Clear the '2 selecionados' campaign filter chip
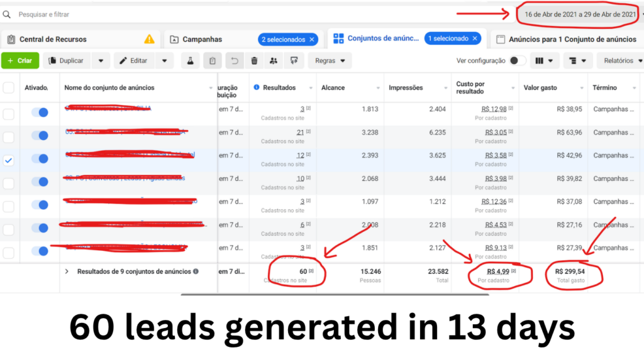The height and width of the screenshot is (362, 644). pos(312,40)
